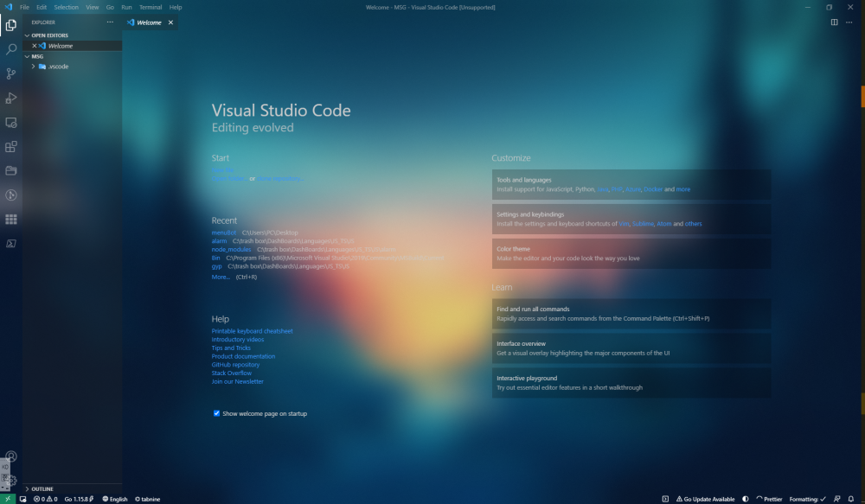
Task: Open Tips and Tricks link
Action: (x=231, y=348)
